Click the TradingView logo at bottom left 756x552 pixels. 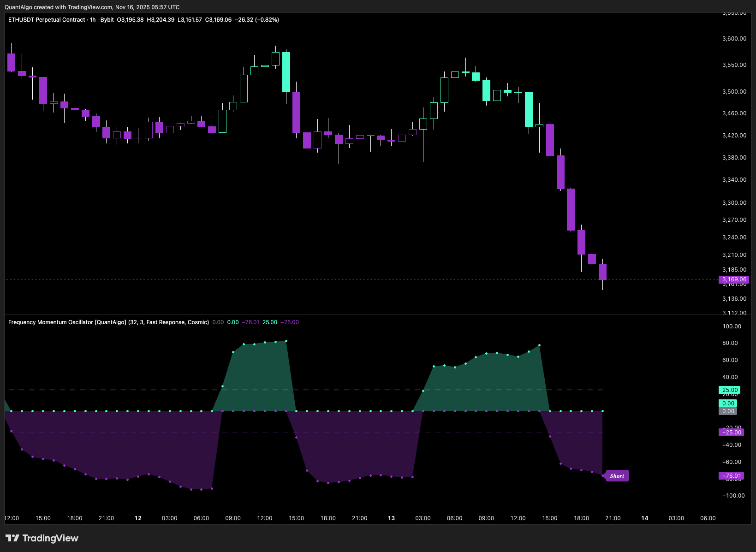pyautogui.click(x=42, y=538)
